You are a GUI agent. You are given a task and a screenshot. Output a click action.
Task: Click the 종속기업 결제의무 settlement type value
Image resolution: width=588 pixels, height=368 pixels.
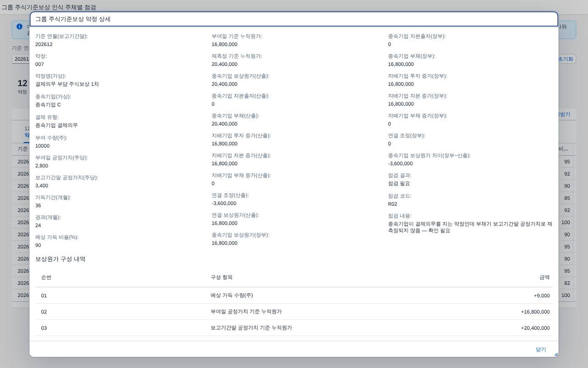[57, 125]
